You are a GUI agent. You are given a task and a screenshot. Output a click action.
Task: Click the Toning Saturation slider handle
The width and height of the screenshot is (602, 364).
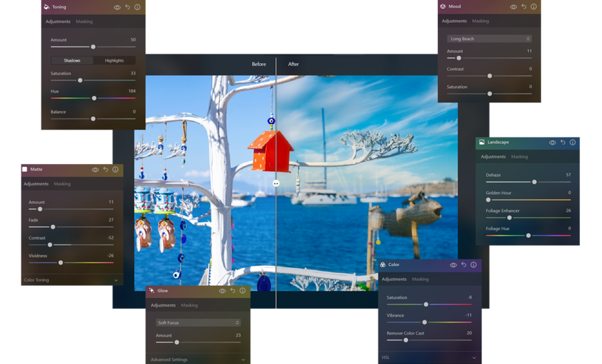[x=80, y=80]
